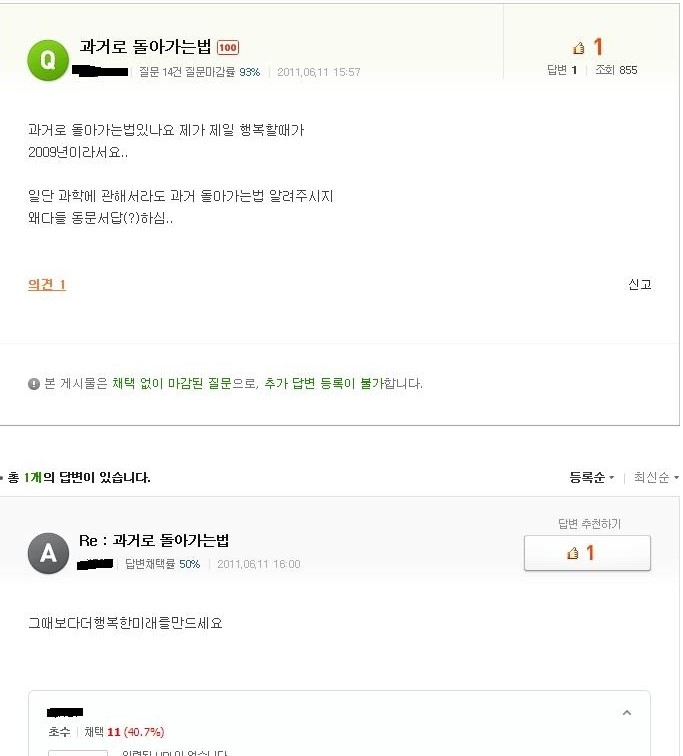
Task: Click the gray A answer icon
Action: tap(48, 553)
